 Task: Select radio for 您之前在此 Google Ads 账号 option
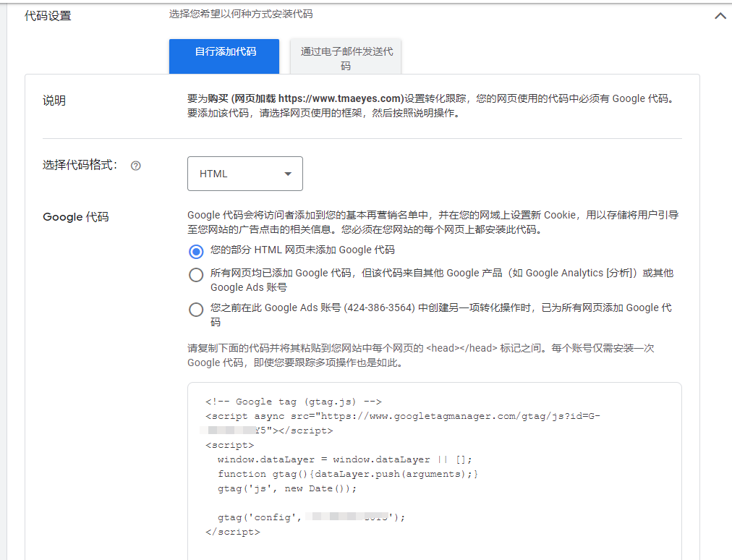point(196,309)
